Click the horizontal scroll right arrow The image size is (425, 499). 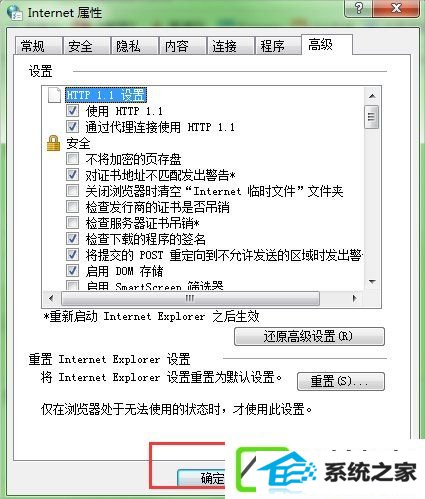click(x=355, y=298)
